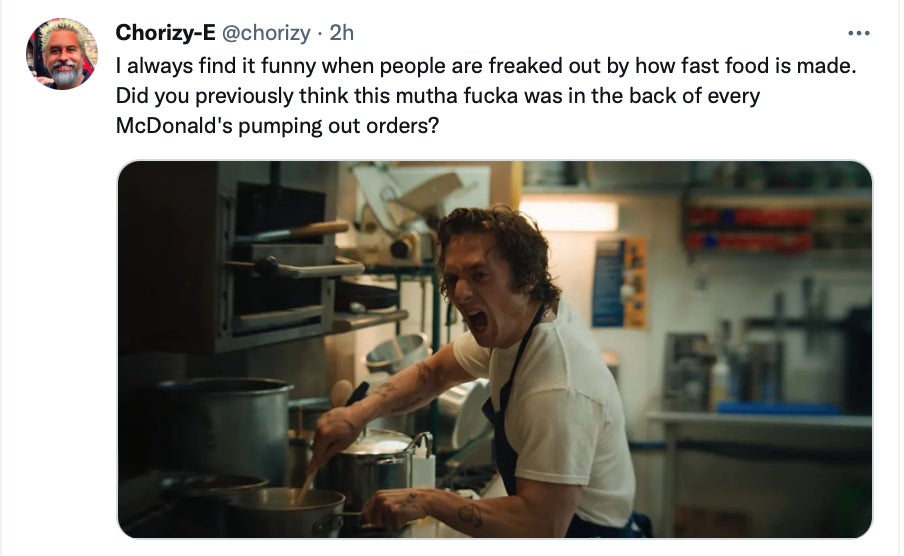
Task: Click the @chorizy handle
Action: click(265, 33)
